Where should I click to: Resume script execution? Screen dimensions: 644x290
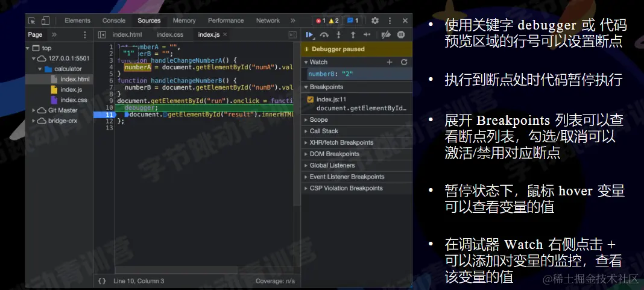coord(310,35)
